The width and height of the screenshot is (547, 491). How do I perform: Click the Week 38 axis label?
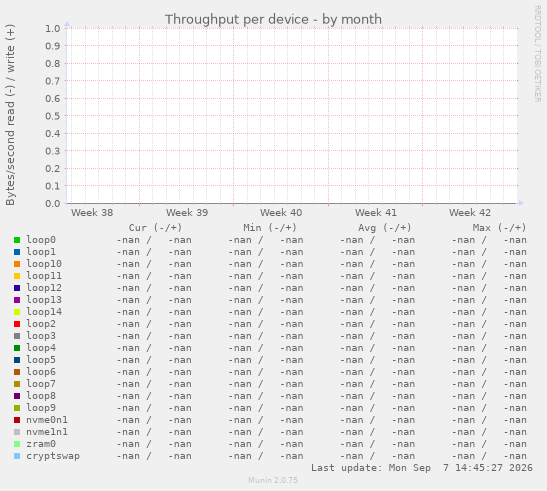pyautogui.click(x=92, y=213)
